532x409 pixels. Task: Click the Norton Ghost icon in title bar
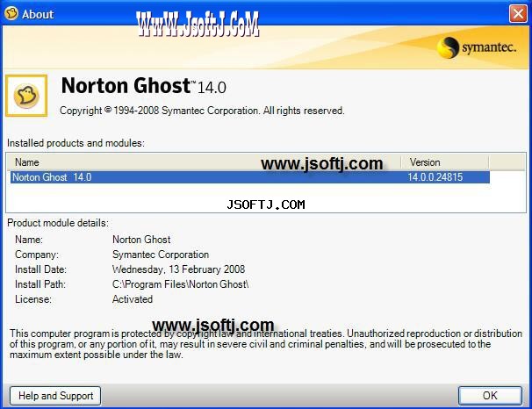[x=11, y=14]
